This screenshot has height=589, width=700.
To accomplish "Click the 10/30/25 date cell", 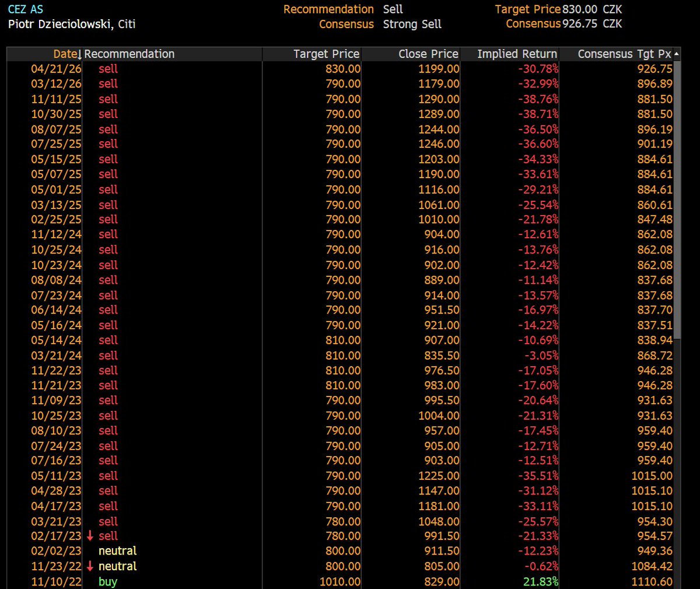I will (x=56, y=114).
